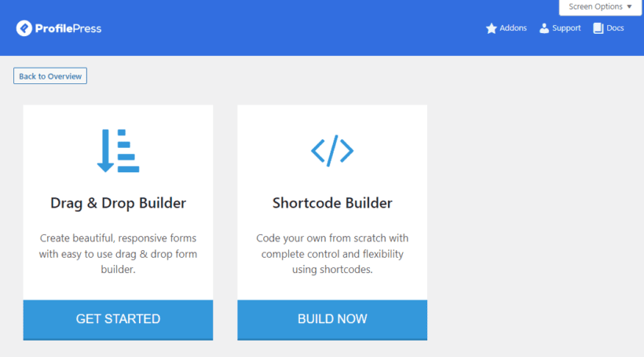Click the Shortcode Builder code brackets icon

click(x=332, y=150)
